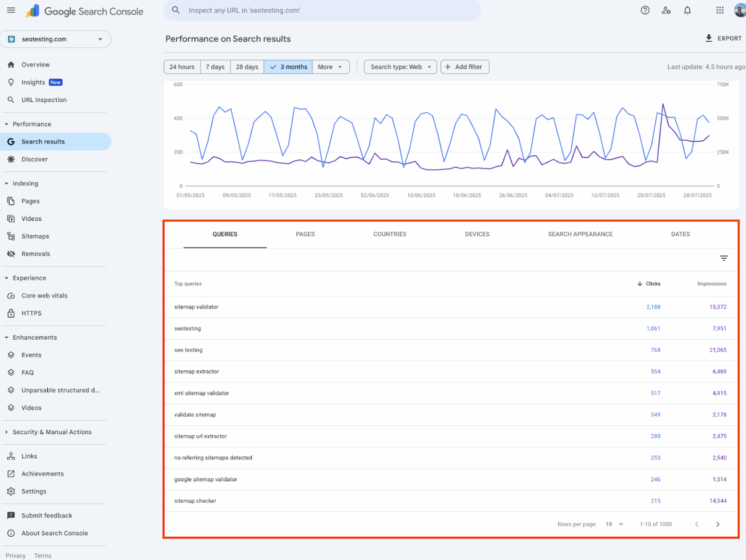
Task: Open URL inspection in the sidebar
Action: click(x=44, y=99)
